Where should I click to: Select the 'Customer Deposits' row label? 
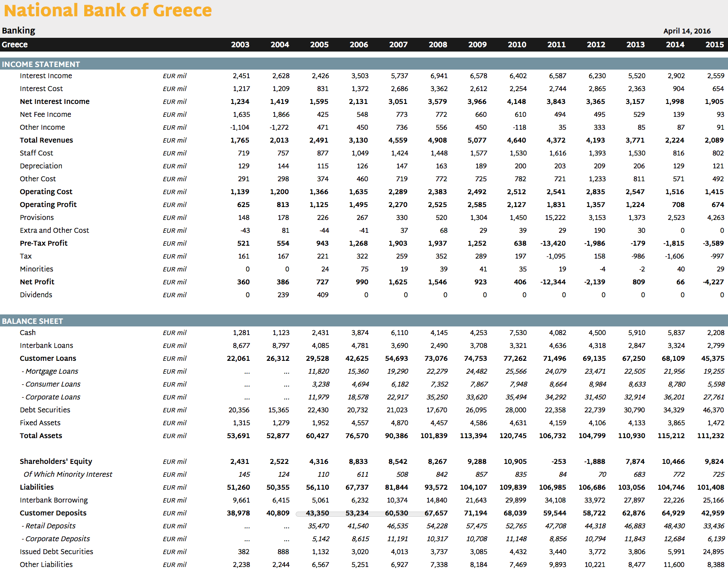point(53,513)
